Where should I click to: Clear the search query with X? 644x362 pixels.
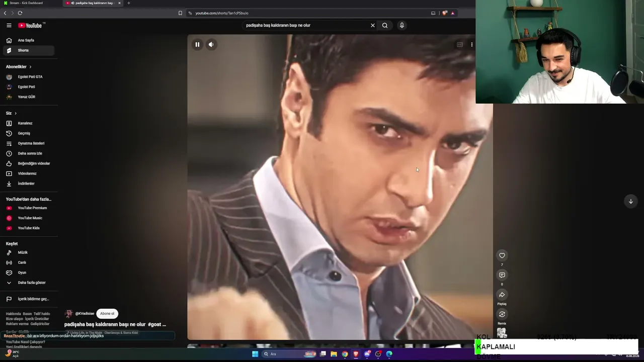click(x=373, y=25)
